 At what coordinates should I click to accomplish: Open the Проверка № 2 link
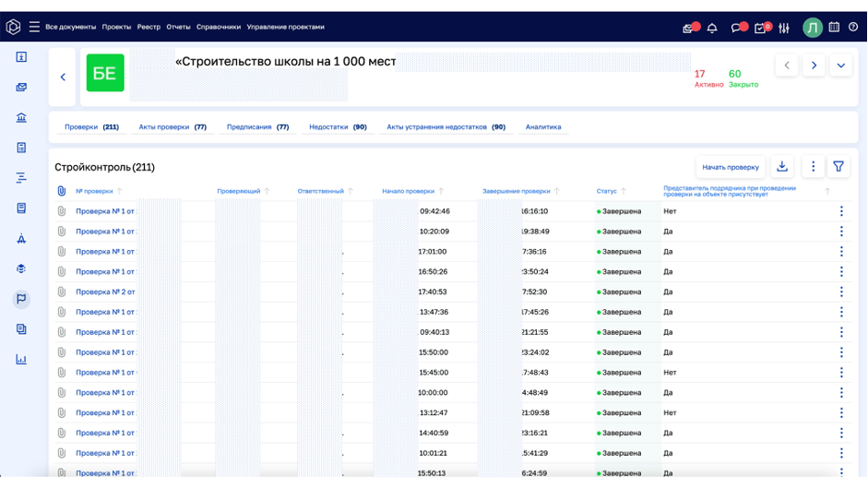coord(105,292)
